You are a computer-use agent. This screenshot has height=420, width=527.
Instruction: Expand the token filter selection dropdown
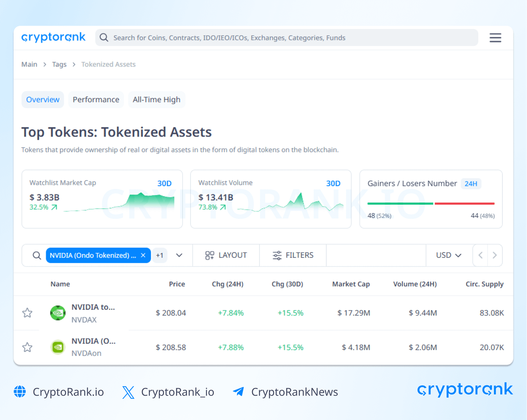click(179, 255)
